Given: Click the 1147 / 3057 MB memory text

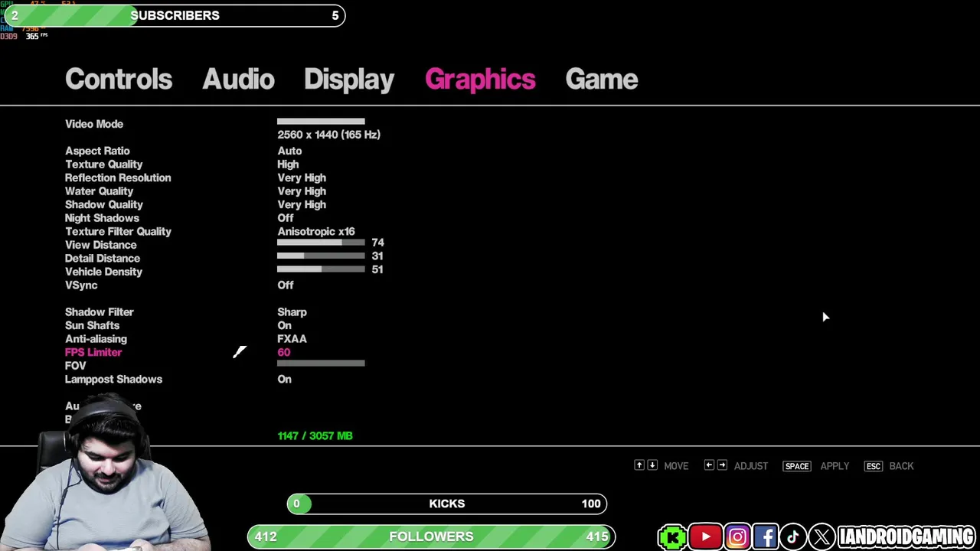Looking at the screenshot, I should click(315, 435).
